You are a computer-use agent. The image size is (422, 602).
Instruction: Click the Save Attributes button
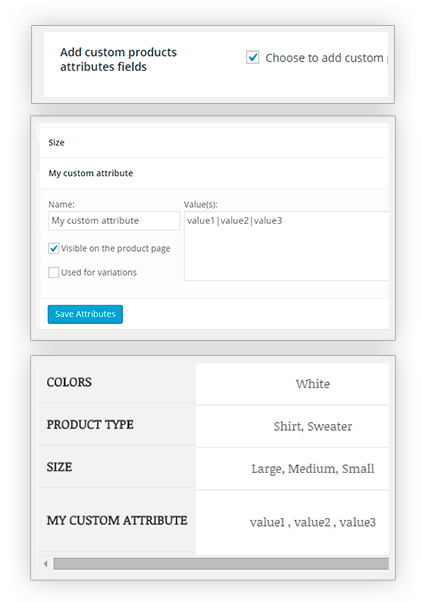pyautogui.click(x=85, y=314)
